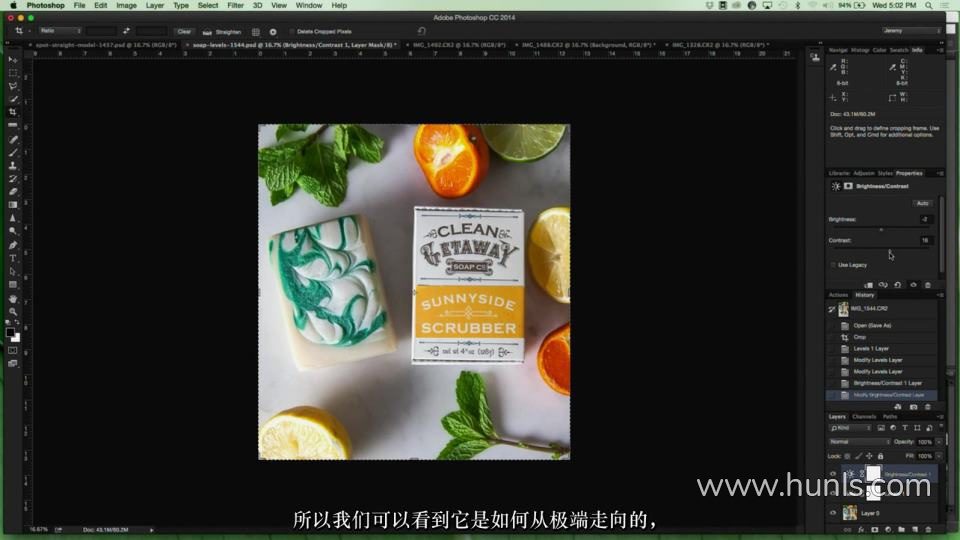Open crop overlay grid options

[x=256, y=32]
